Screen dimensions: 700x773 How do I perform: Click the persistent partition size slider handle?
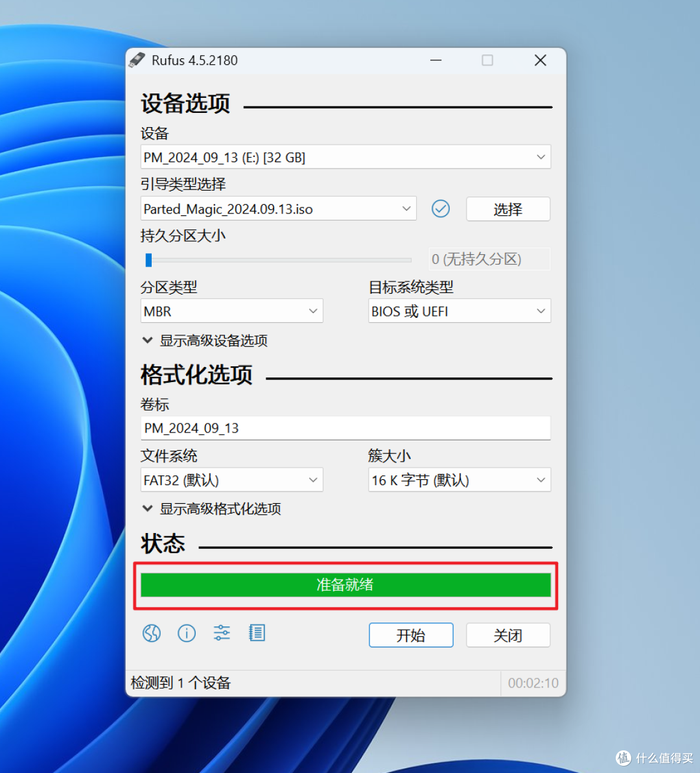point(149,260)
